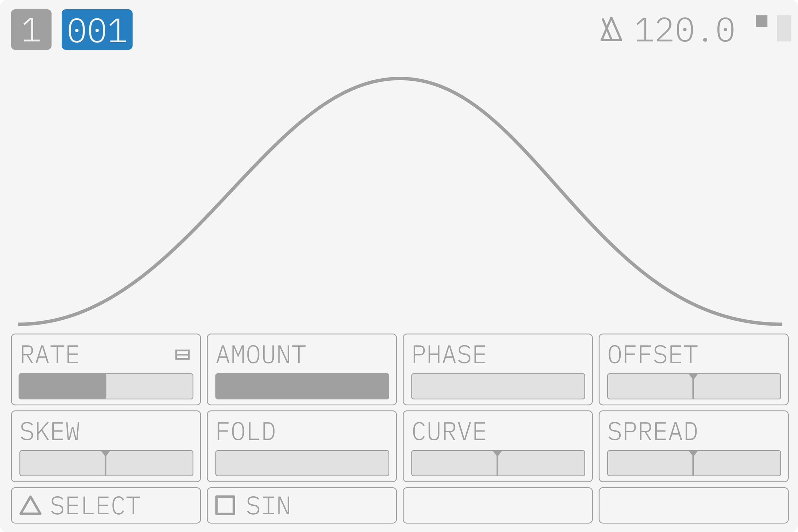The image size is (798, 532).
Task: Click the CURVE slider center marker
Action: click(x=497, y=463)
